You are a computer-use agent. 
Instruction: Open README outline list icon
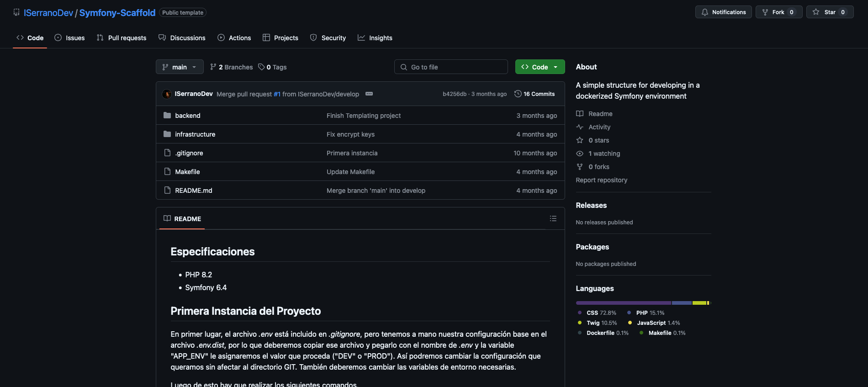(x=553, y=218)
